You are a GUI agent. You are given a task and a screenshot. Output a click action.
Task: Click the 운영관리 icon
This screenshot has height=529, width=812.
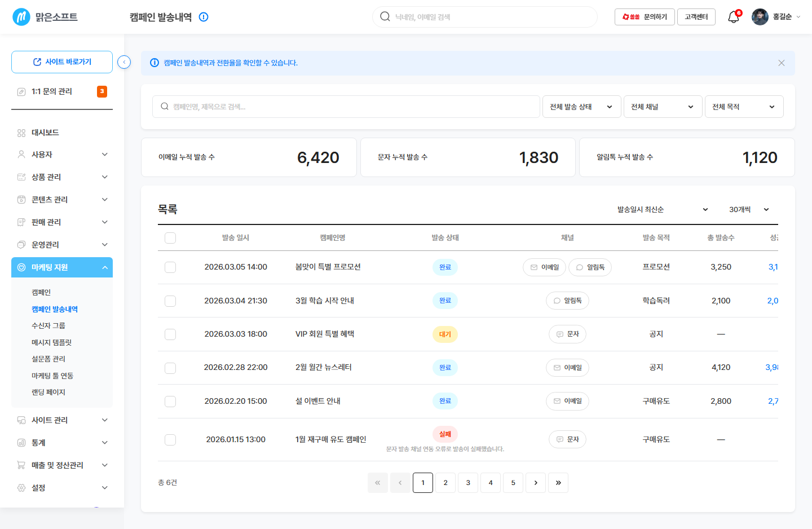(21, 245)
